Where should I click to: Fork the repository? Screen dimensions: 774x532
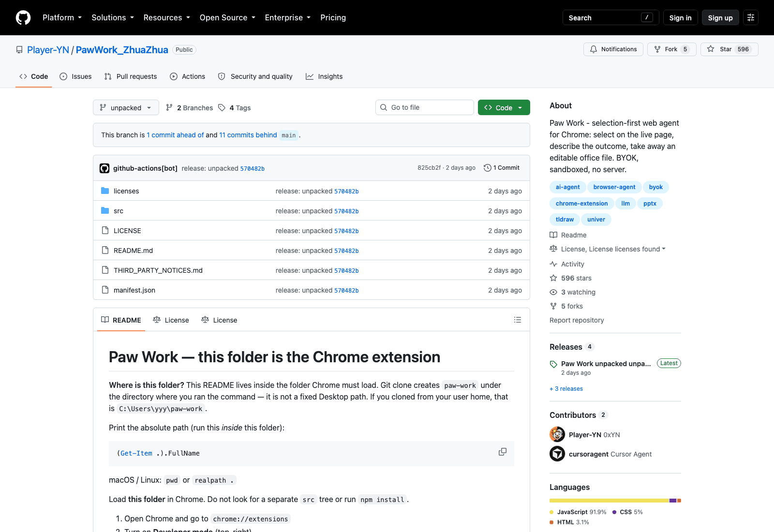pyautogui.click(x=671, y=49)
